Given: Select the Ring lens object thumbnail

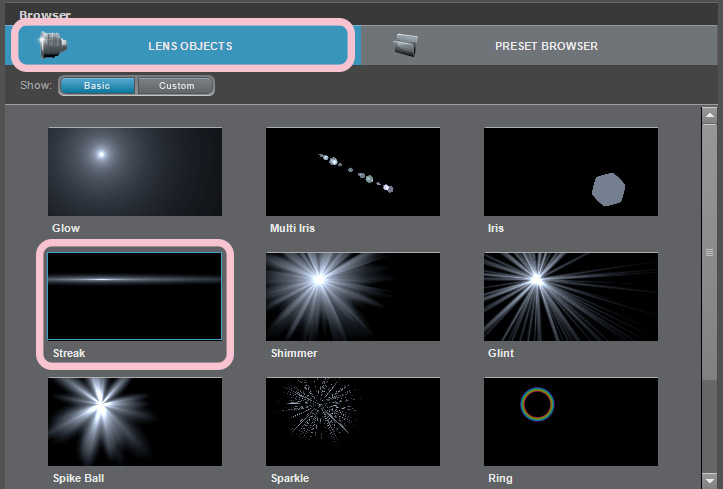Looking at the screenshot, I should (571, 422).
